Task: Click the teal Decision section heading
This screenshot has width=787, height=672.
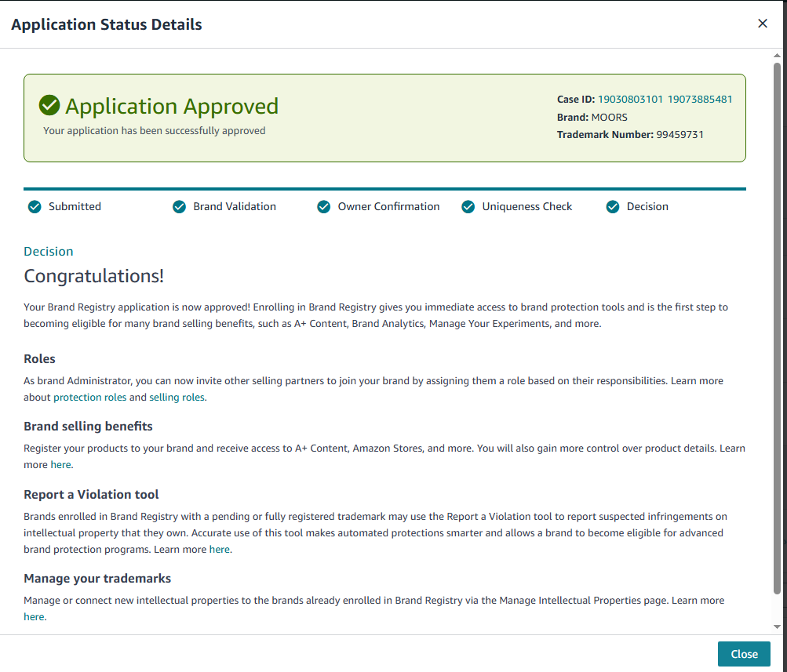Action: (49, 252)
